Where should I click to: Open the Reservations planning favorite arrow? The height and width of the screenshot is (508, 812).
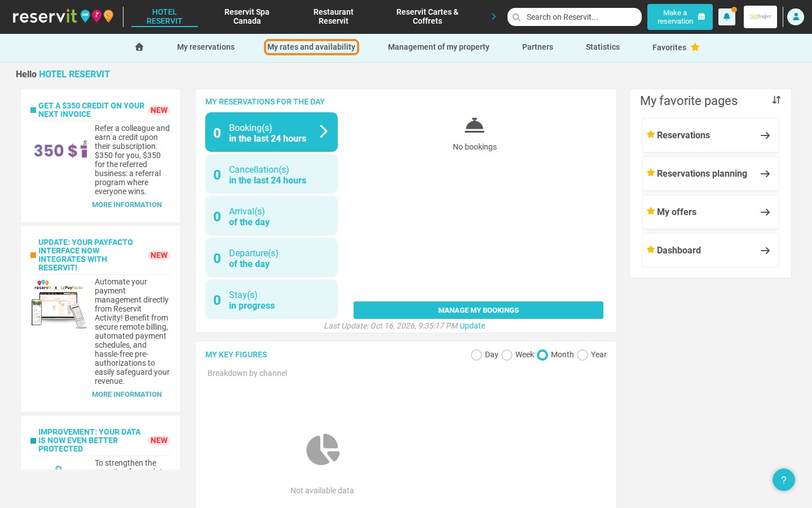pyautogui.click(x=765, y=174)
